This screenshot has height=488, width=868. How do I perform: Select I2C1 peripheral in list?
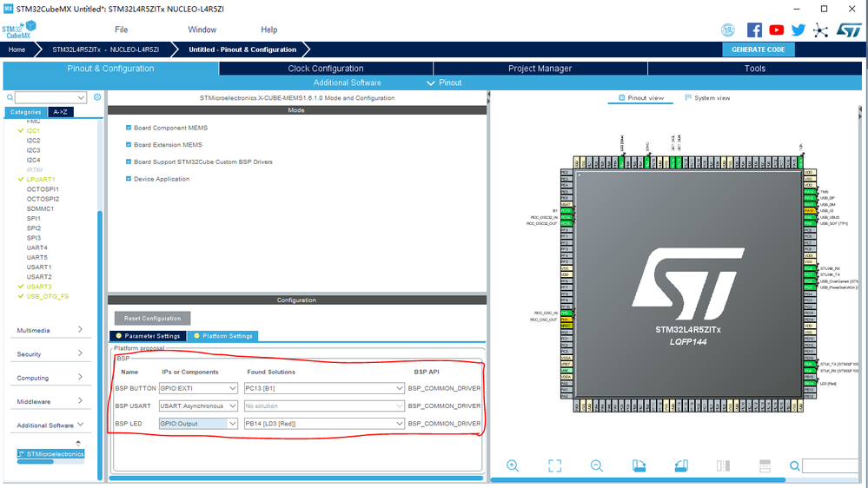33,131
